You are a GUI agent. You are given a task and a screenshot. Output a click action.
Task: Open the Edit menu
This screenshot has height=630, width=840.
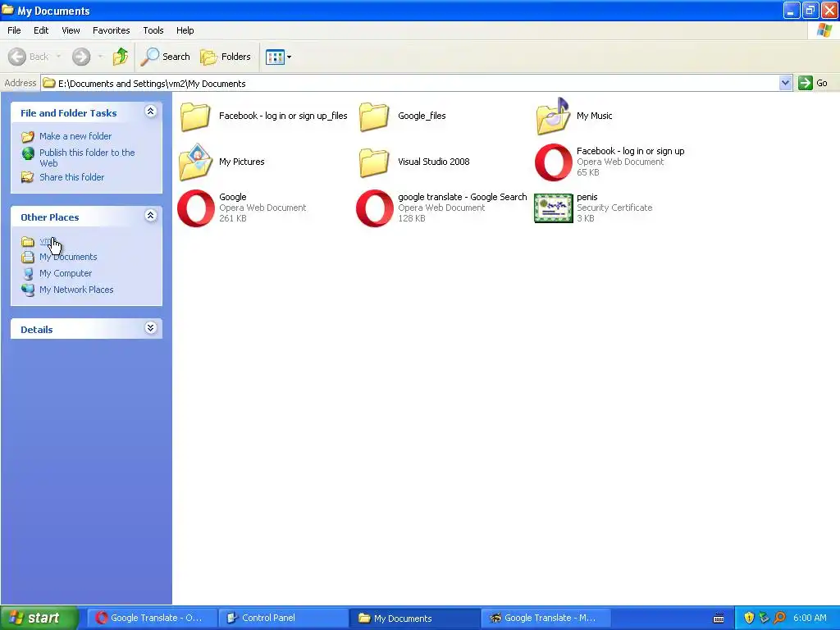coord(41,30)
